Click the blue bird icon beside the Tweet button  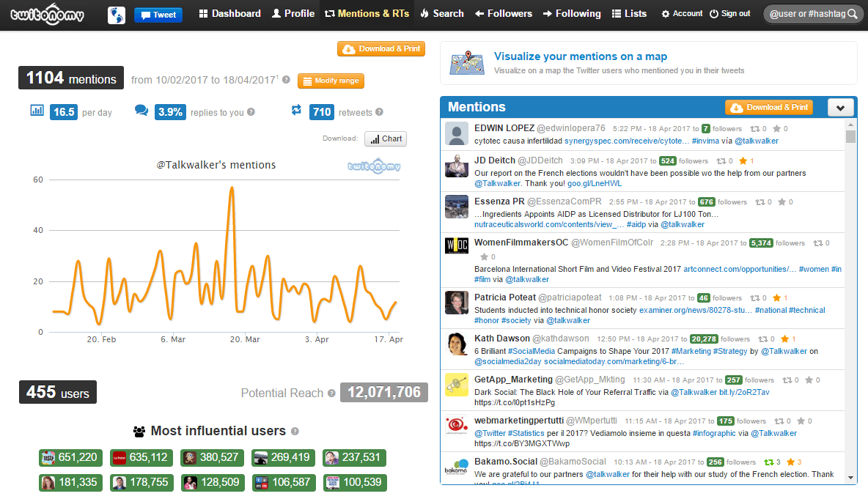click(116, 13)
